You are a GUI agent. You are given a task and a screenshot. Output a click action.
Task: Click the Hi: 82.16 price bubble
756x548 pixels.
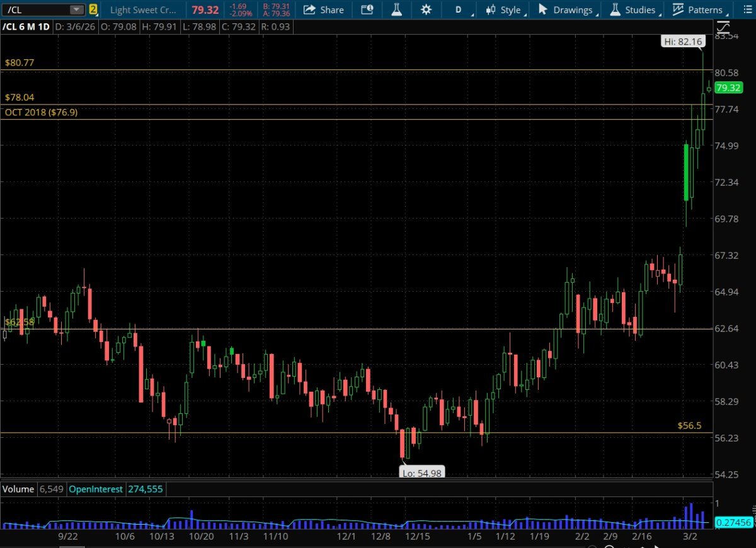(683, 42)
